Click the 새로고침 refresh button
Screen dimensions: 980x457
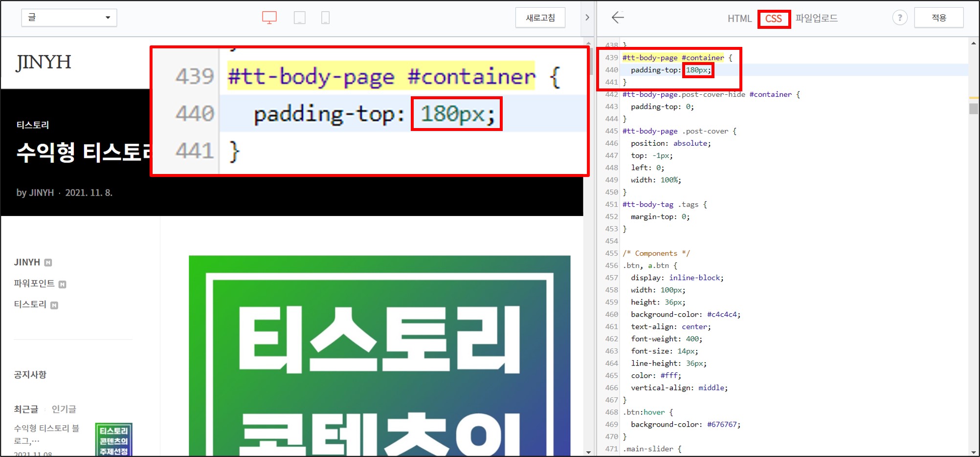(540, 18)
